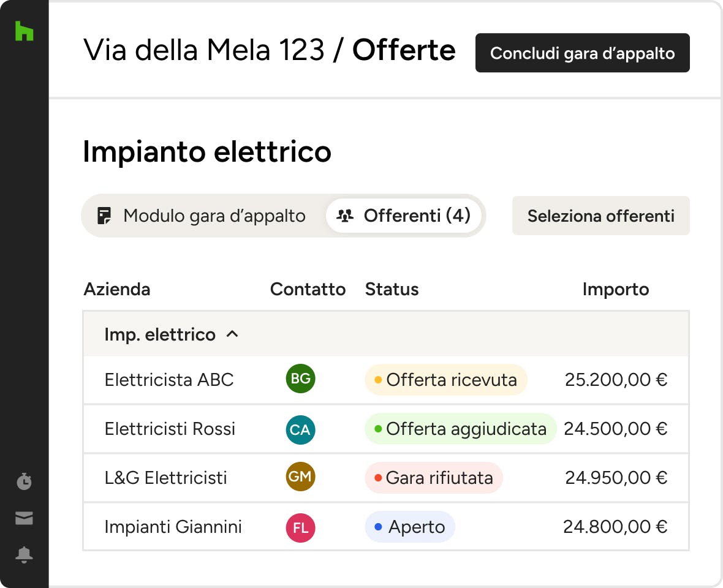723x588 pixels.
Task: Open the Offerta aggiudicata status badge
Action: [x=460, y=429]
